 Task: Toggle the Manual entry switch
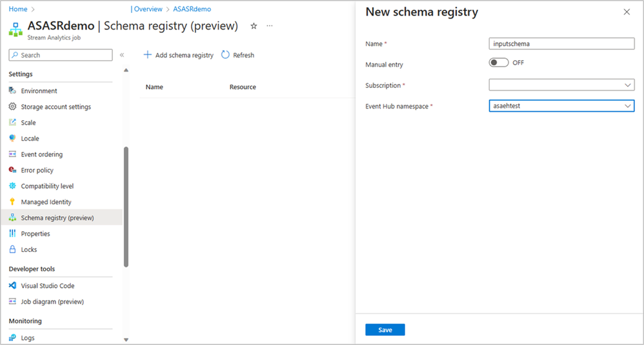pos(499,63)
